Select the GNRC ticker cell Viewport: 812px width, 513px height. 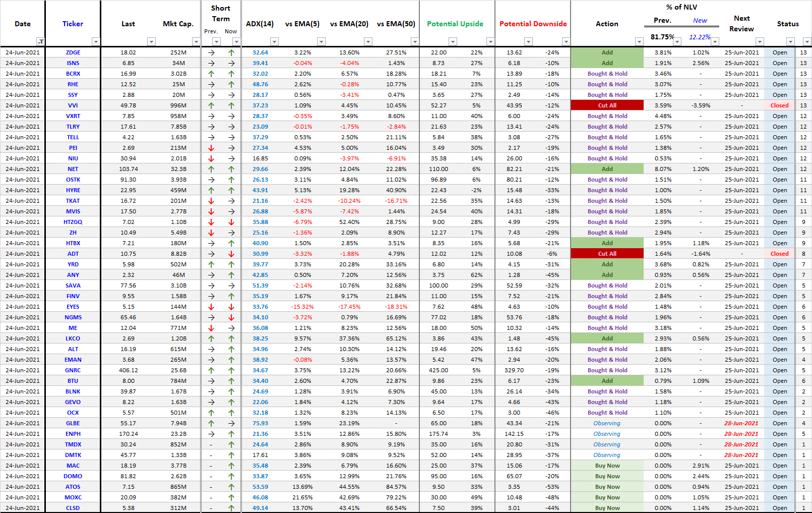click(x=73, y=370)
